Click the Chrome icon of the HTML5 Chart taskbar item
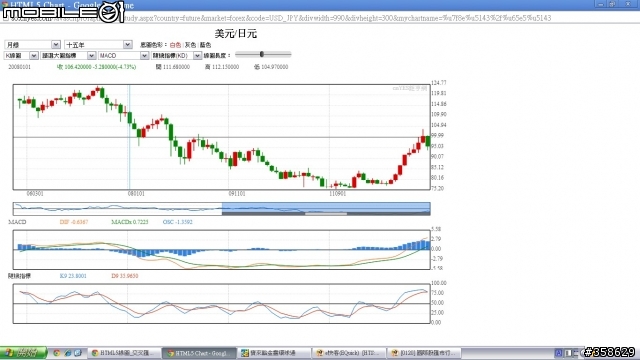Viewport: 640px width, 360px height. (171, 353)
